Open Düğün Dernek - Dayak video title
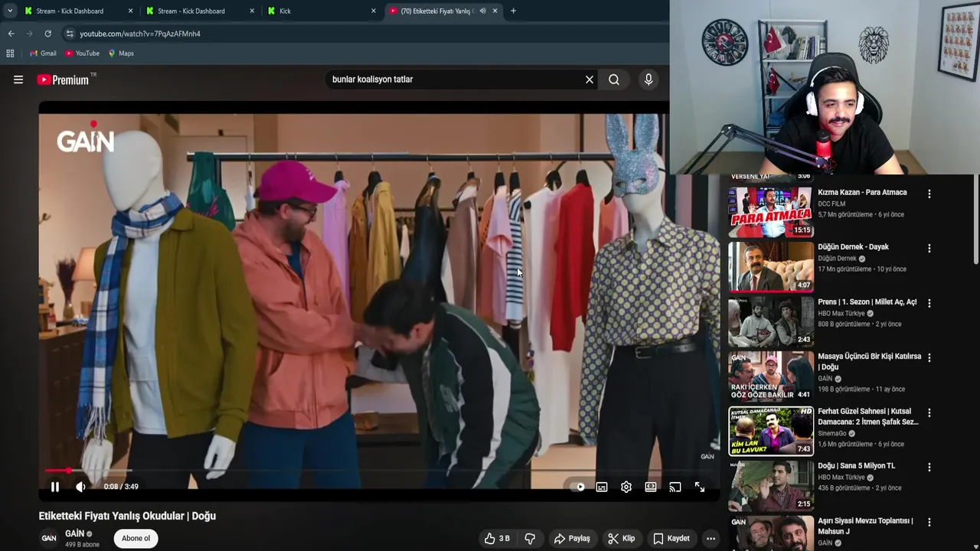 [853, 247]
